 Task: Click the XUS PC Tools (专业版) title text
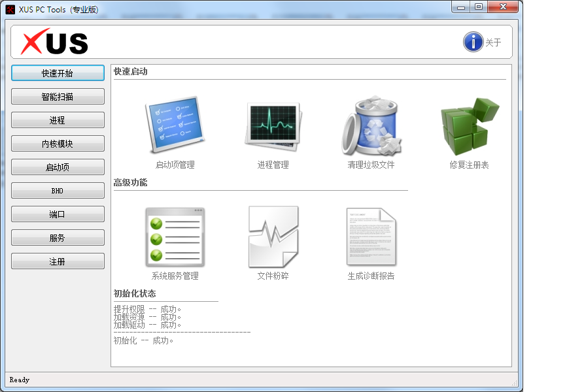pos(59,9)
